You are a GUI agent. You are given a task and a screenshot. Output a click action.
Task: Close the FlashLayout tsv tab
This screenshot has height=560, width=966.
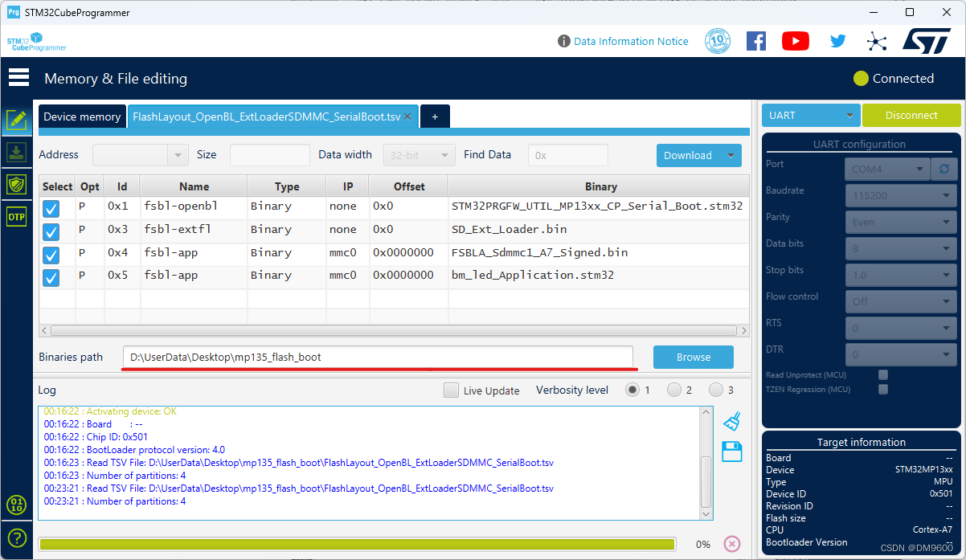click(407, 116)
